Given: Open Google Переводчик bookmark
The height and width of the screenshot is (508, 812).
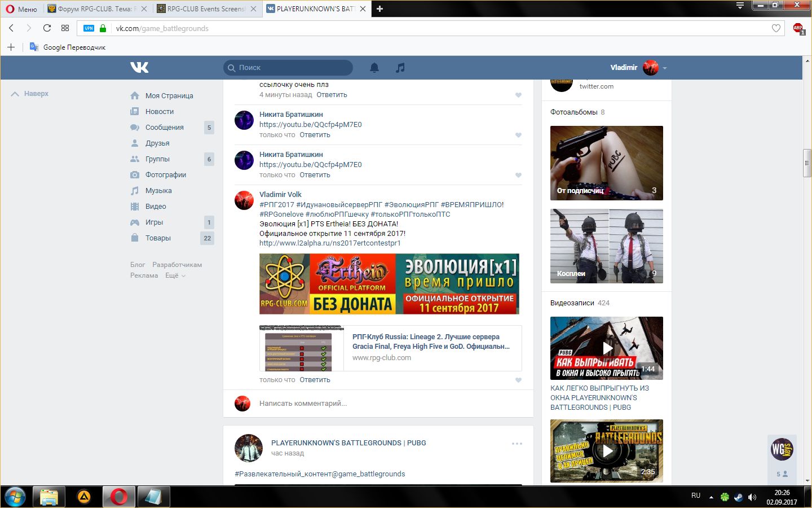Looking at the screenshot, I should (x=68, y=47).
